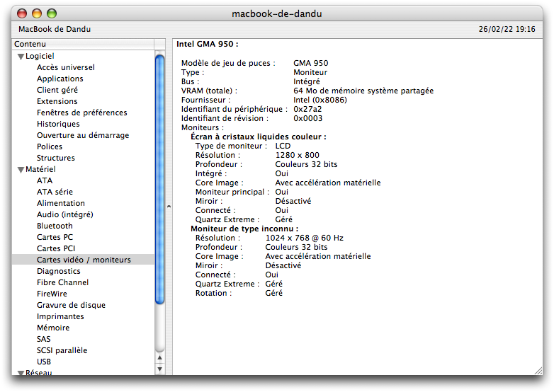The height and width of the screenshot is (392, 554).
Task: Click the "MacBook de Dandu" header text
Action: 55,29
